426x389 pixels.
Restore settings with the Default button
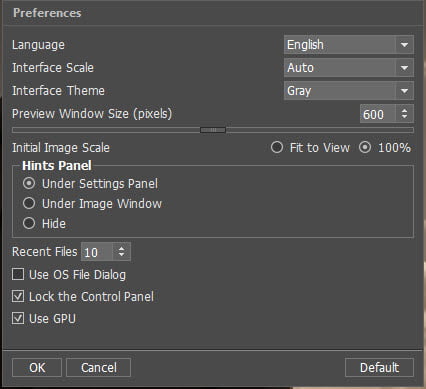pos(379,368)
